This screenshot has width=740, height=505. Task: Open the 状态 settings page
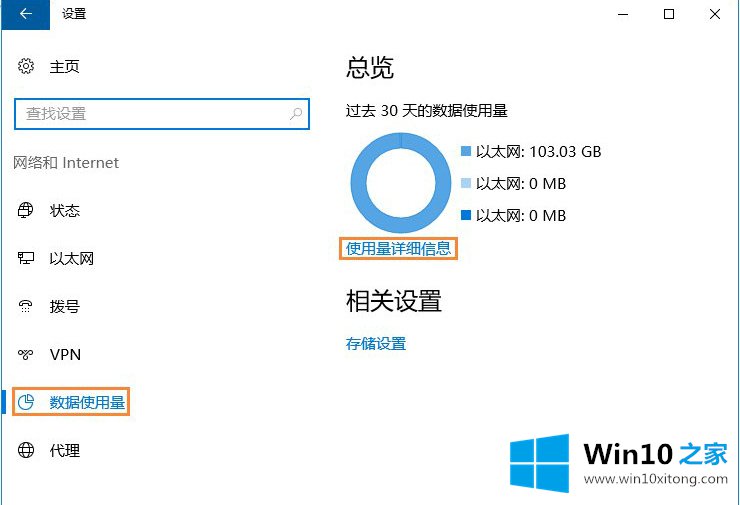pyautogui.click(x=64, y=211)
